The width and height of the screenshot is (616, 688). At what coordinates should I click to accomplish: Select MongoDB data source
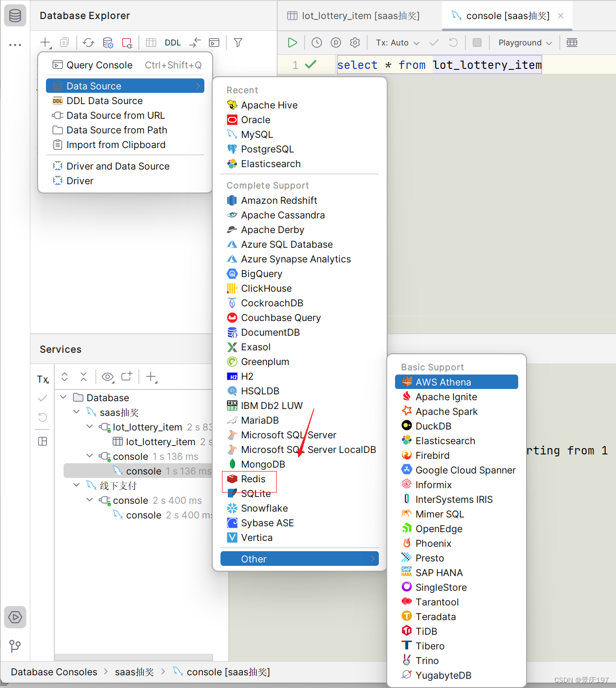coord(300,464)
